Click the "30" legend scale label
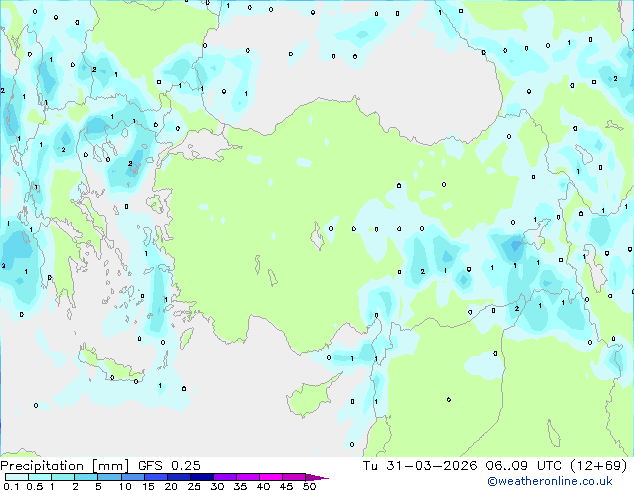634x490 pixels. pyautogui.click(x=217, y=486)
